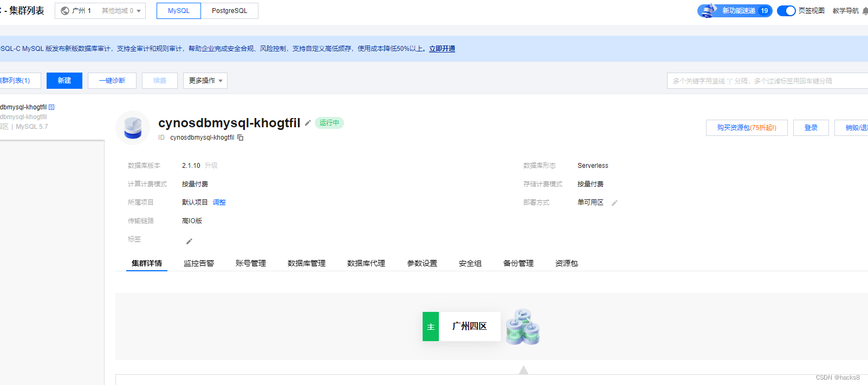
Task: Click 升级 next to version 2.1.10
Action: 211,166
